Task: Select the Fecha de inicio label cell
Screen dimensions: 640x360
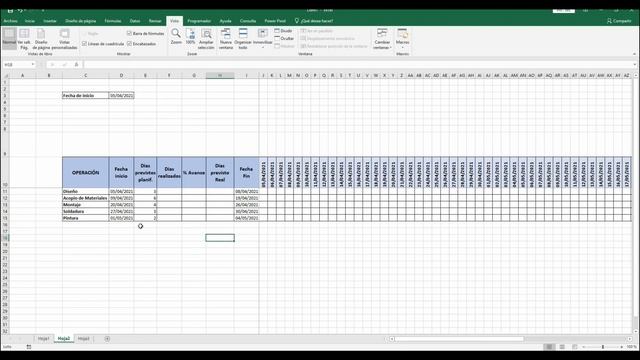Action: click(x=86, y=96)
